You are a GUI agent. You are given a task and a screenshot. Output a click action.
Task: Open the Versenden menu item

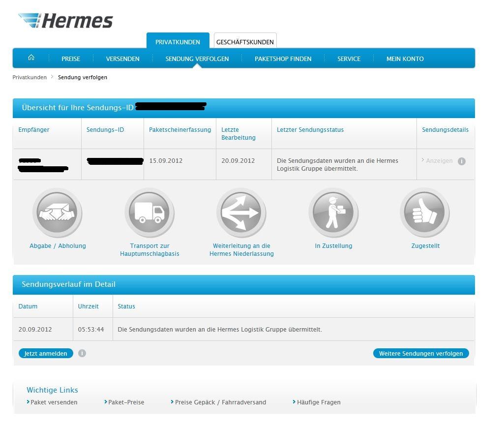click(x=123, y=59)
